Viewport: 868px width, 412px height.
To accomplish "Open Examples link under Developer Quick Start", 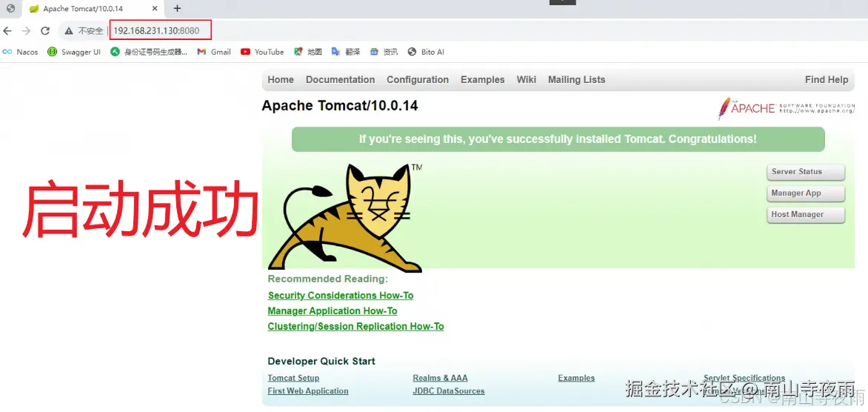I will pos(576,378).
